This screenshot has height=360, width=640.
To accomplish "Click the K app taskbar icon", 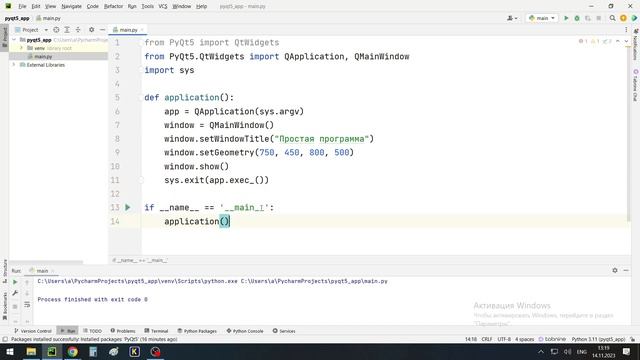I will tap(135, 351).
